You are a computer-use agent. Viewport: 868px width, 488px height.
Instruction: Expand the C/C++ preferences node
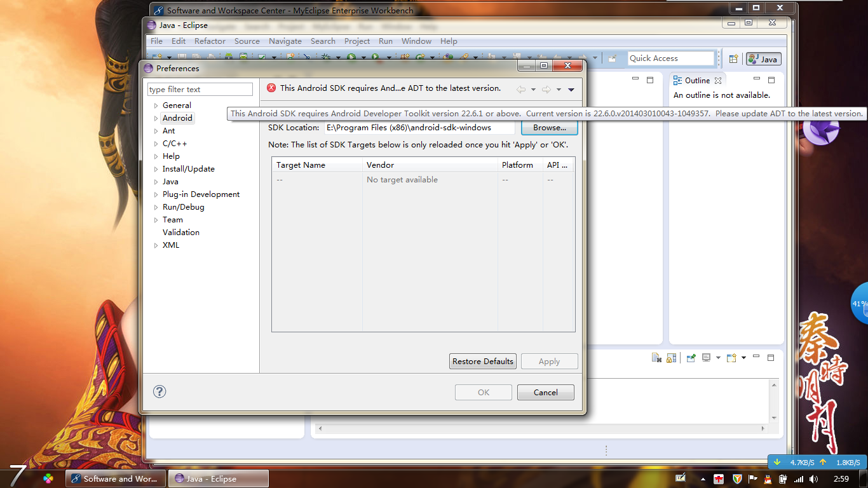(x=156, y=144)
